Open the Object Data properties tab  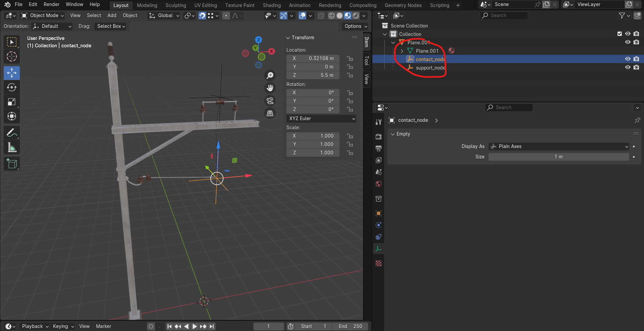click(378, 249)
